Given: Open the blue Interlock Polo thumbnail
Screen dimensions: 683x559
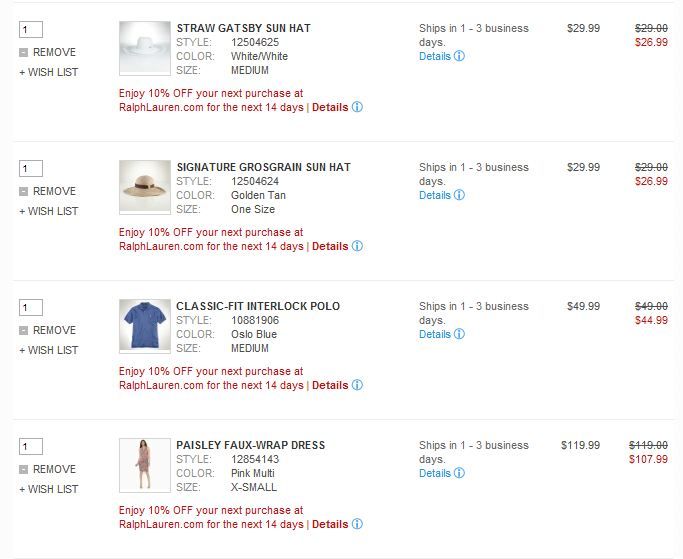Looking at the screenshot, I should click(x=144, y=326).
